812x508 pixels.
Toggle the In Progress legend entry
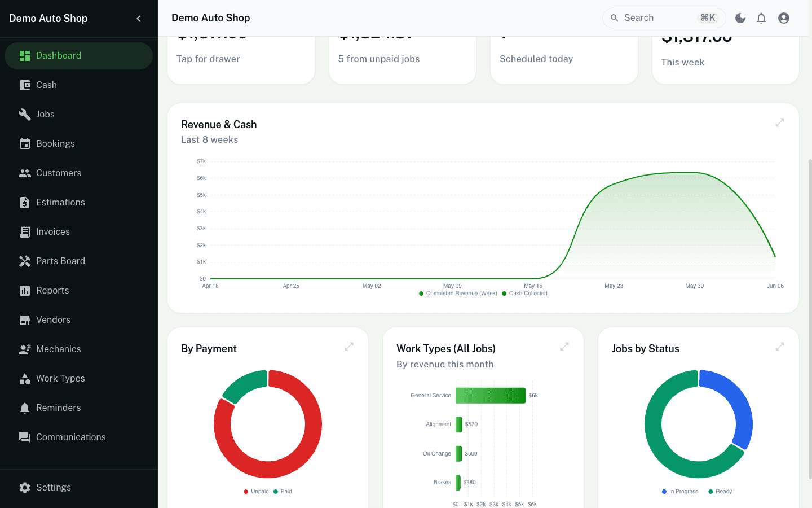coord(680,492)
